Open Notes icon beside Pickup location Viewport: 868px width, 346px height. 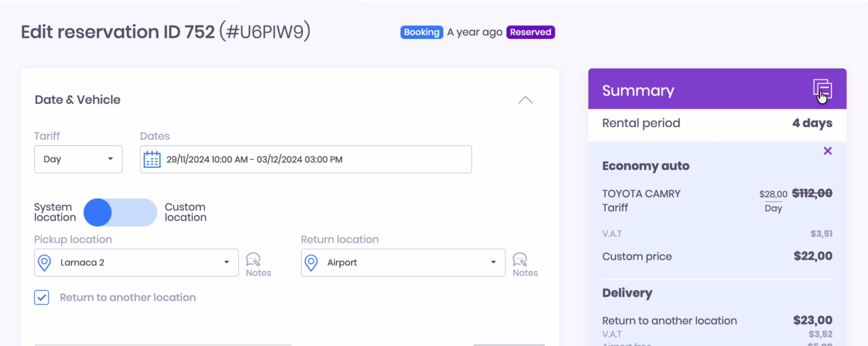tap(254, 260)
